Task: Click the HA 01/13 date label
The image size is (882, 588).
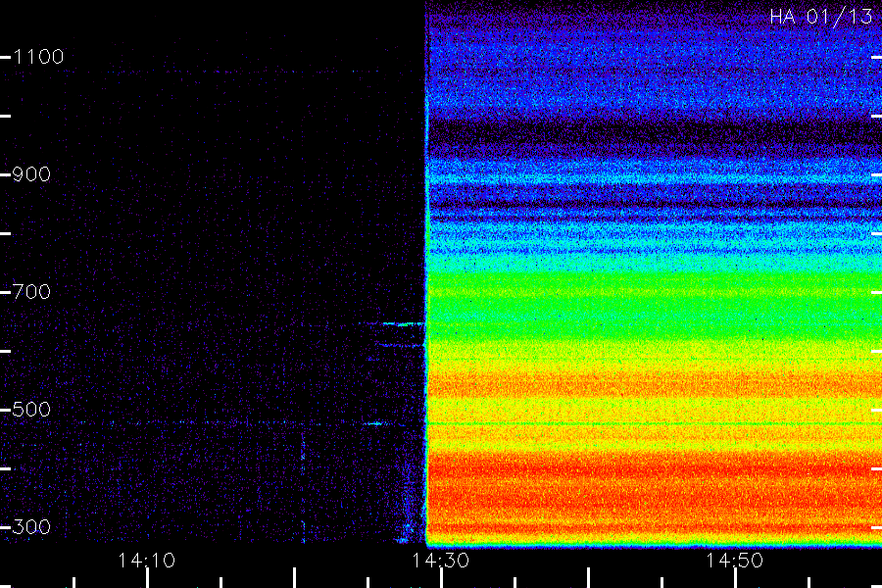Action: [820, 17]
